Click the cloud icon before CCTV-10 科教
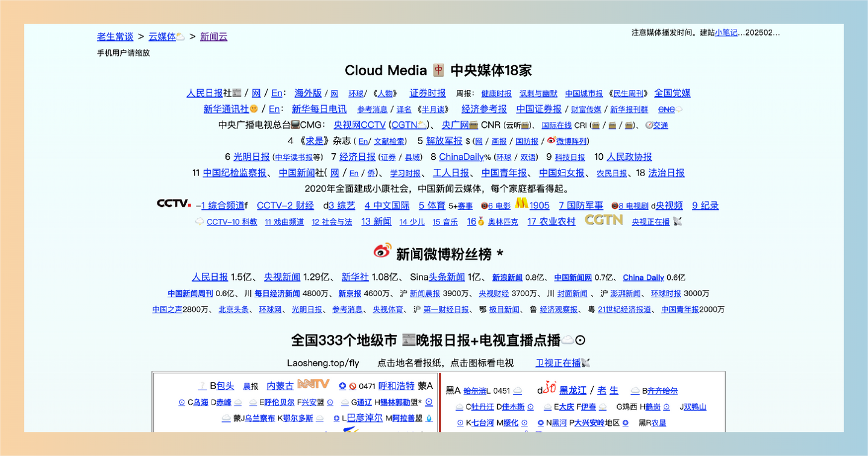This screenshot has height=456, width=868. 200,222
